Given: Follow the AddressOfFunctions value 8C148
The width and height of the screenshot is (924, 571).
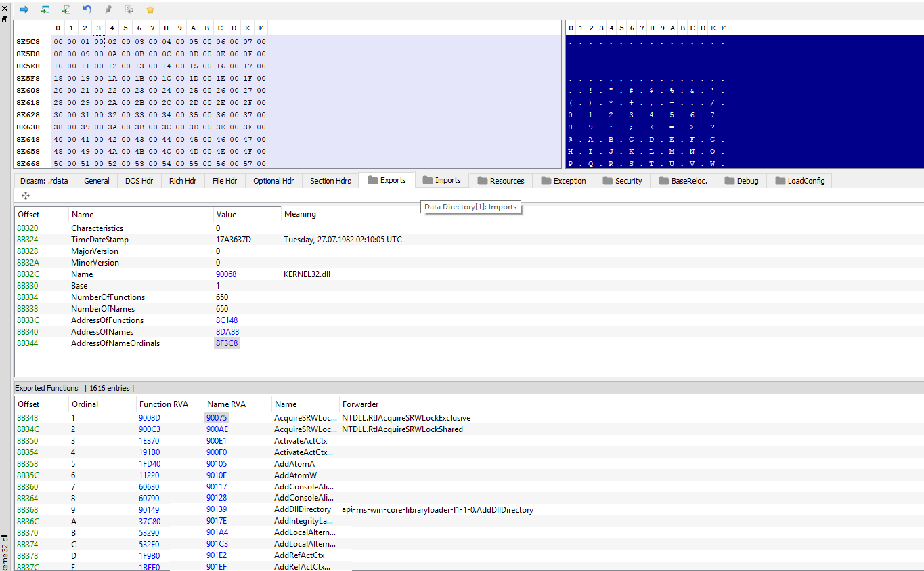Looking at the screenshot, I should (x=227, y=320).
